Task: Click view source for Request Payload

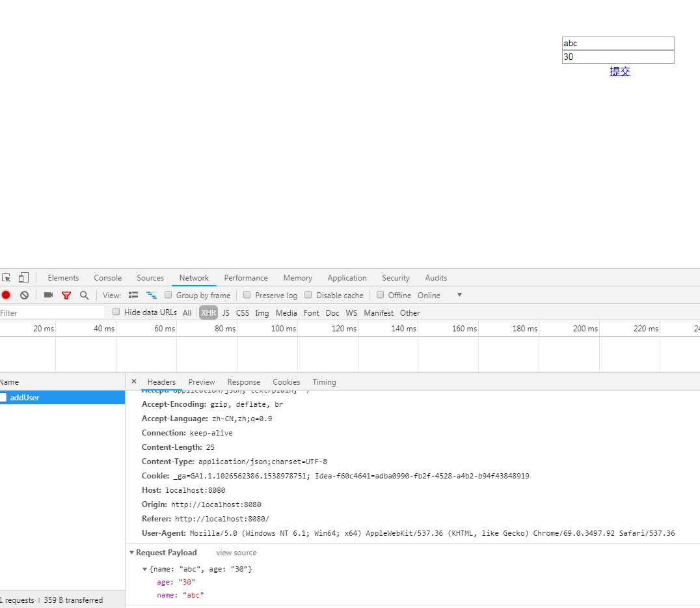Action: [236, 553]
